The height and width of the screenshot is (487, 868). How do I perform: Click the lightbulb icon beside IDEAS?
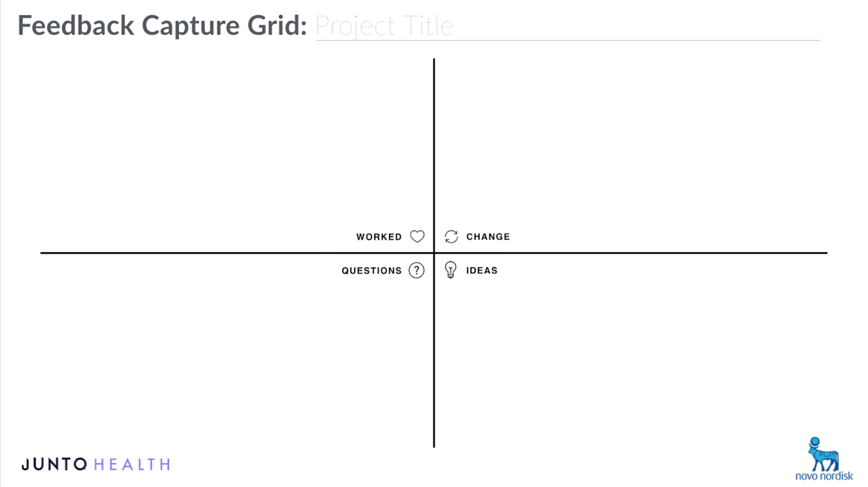coord(451,270)
